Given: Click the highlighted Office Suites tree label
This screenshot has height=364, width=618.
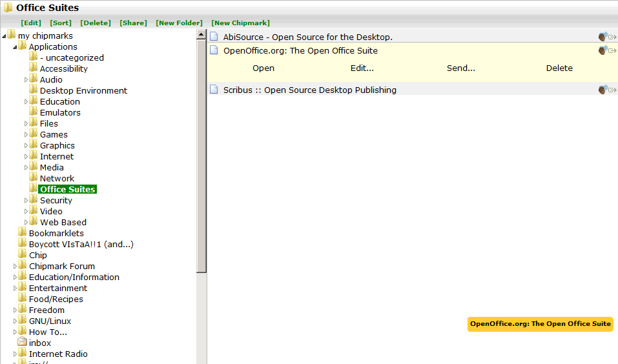Looking at the screenshot, I should pyautogui.click(x=67, y=190).
